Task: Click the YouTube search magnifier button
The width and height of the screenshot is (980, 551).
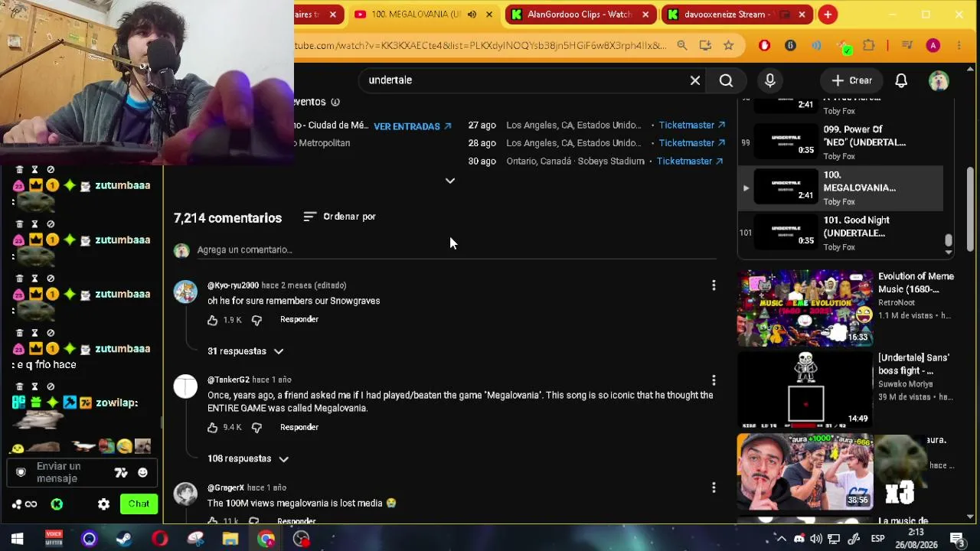Action: click(726, 80)
